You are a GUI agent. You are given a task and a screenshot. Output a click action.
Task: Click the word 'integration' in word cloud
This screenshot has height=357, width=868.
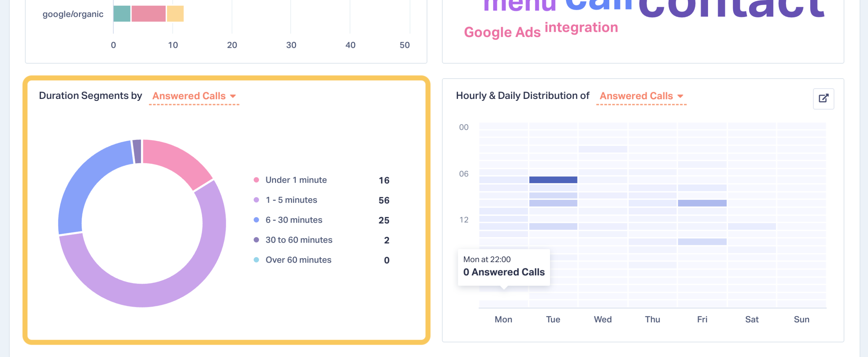[x=581, y=28]
